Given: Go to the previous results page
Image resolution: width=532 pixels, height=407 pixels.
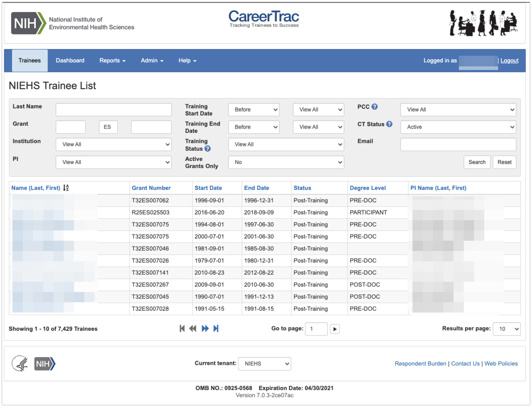Looking at the screenshot, I should [x=193, y=329].
